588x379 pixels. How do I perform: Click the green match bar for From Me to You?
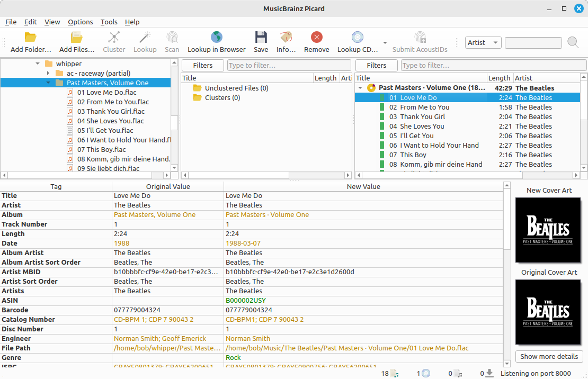tap(382, 107)
